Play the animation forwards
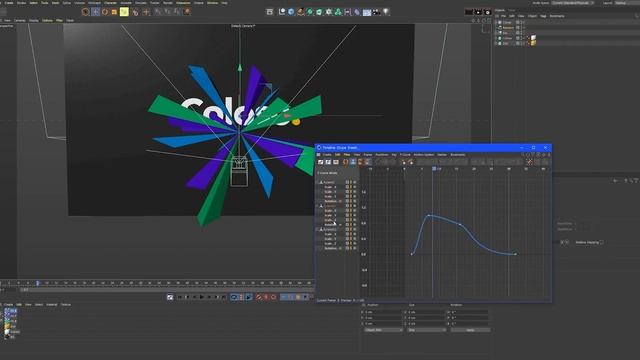The width and height of the screenshot is (640, 360). [202, 297]
